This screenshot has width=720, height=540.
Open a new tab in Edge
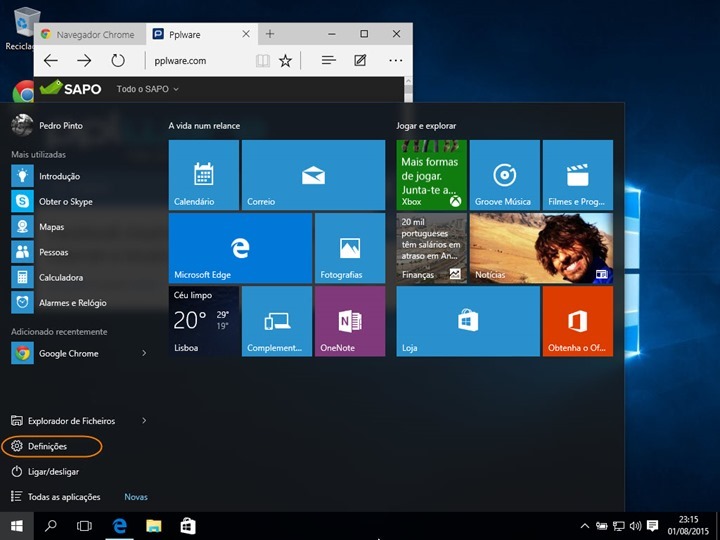point(270,34)
